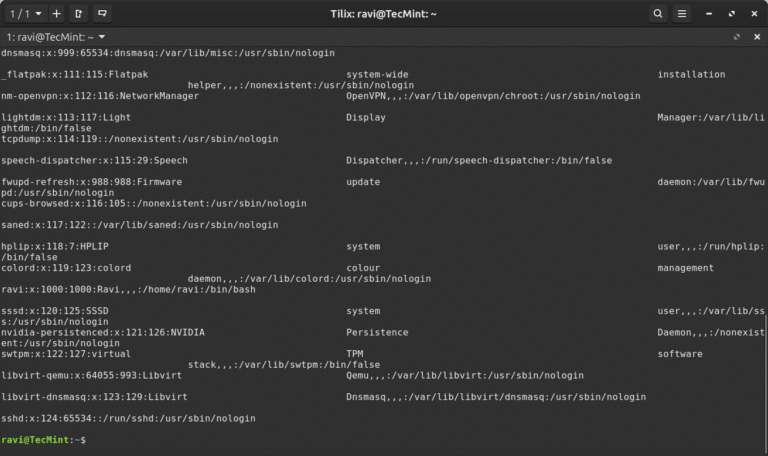Click nm-openvpn:x:112:116:NetworkManager text
Viewport: 768px width, 456px height.
[100, 96]
